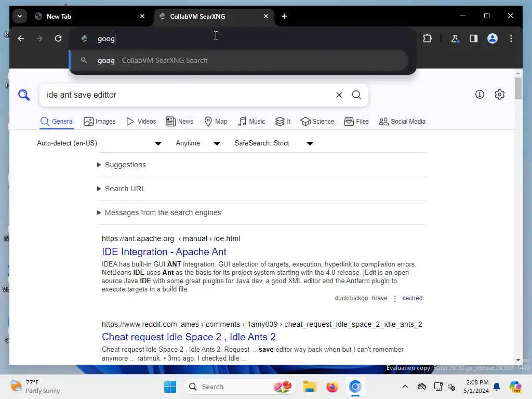The height and width of the screenshot is (399, 532).
Task: Open the display network tray icon
Action: 438,387
